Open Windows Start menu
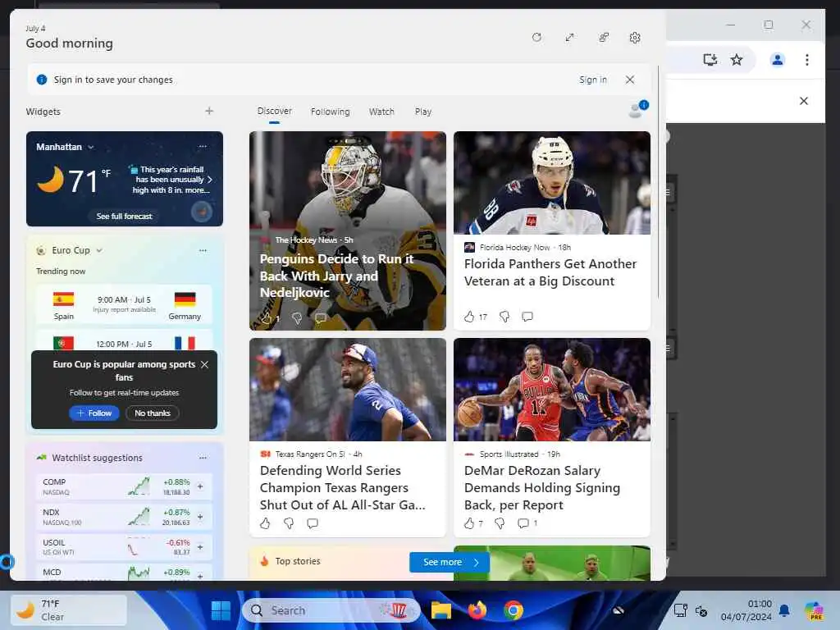The width and height of the screenshot is (840, 630). click(221, 610)
